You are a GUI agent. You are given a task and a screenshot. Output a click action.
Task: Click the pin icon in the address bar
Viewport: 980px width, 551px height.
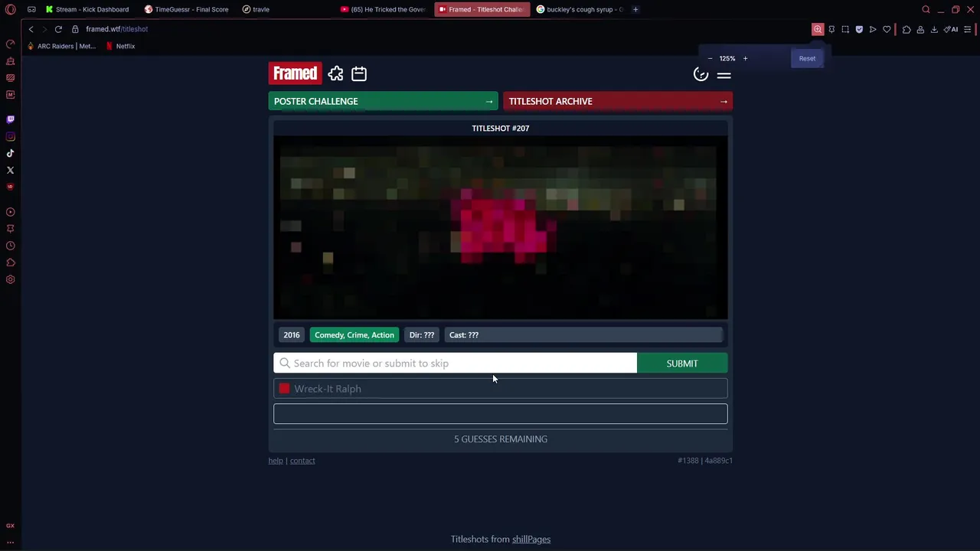831,29
